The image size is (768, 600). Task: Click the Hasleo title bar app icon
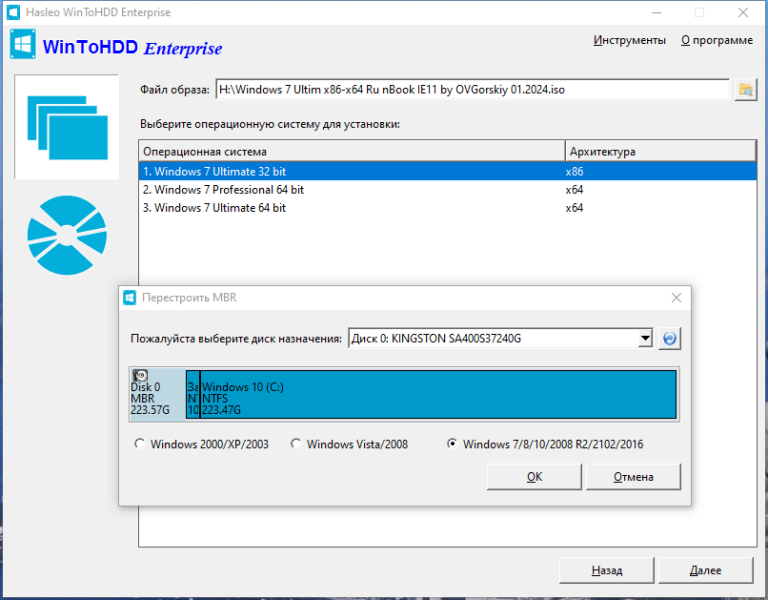[13, 12]
